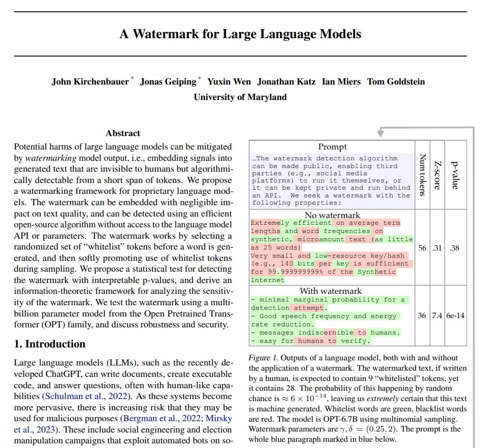Click the affiliation 'University of Maryland'
The width and height of the screenshot is (481, 448).
[x=240, y=97]
